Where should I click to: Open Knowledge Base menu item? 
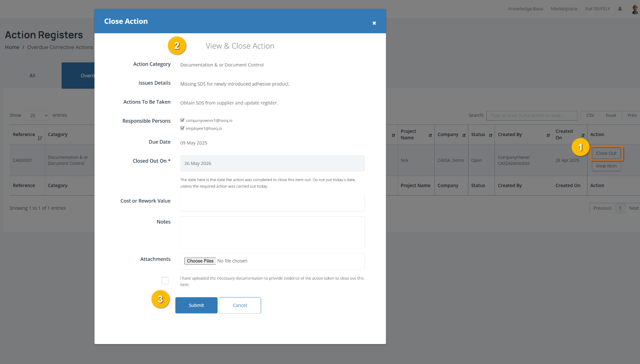[x=526, y=9]
